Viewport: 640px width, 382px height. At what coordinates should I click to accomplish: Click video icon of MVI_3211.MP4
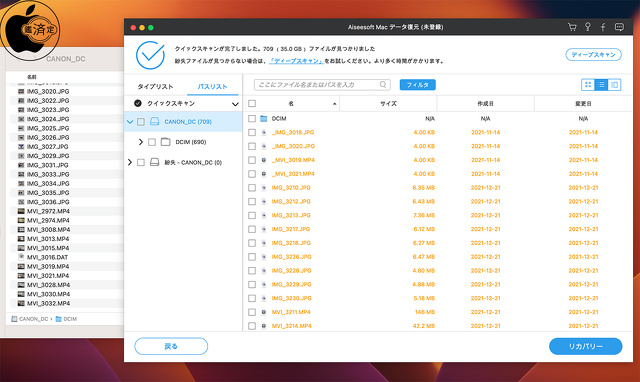pos(264,312)
